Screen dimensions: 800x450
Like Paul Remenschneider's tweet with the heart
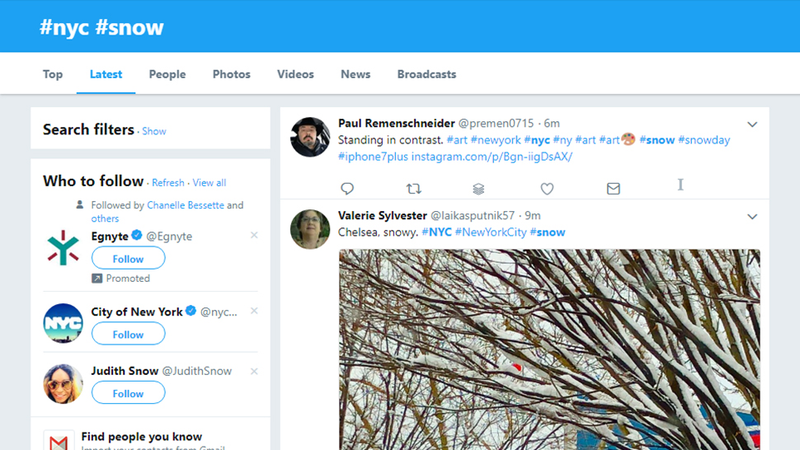click(x=547, y=189)
